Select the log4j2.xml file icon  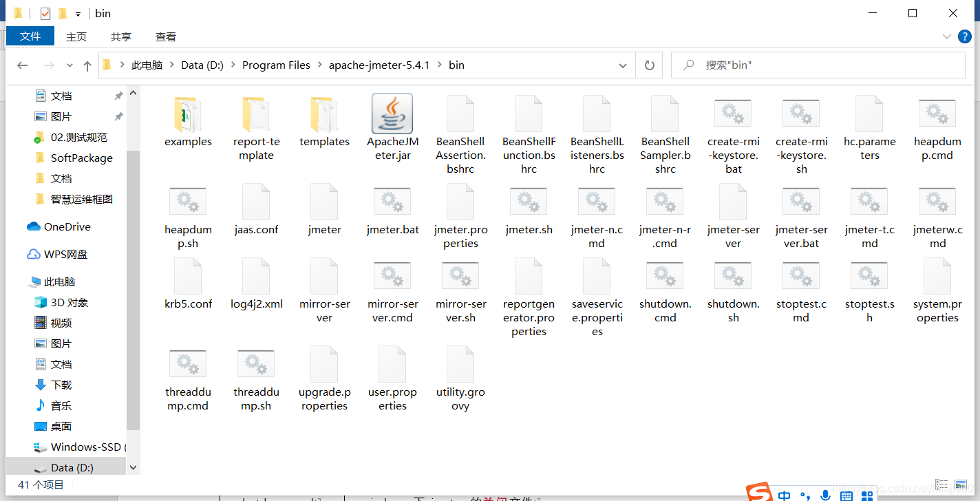tap(256, 276)
